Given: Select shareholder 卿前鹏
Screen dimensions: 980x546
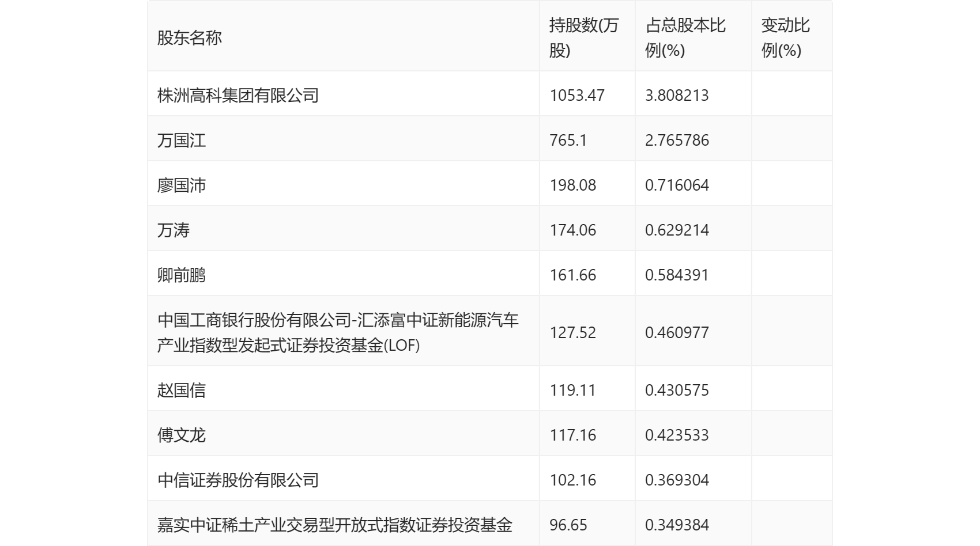Looking at the screenshot, I should 182,275.
